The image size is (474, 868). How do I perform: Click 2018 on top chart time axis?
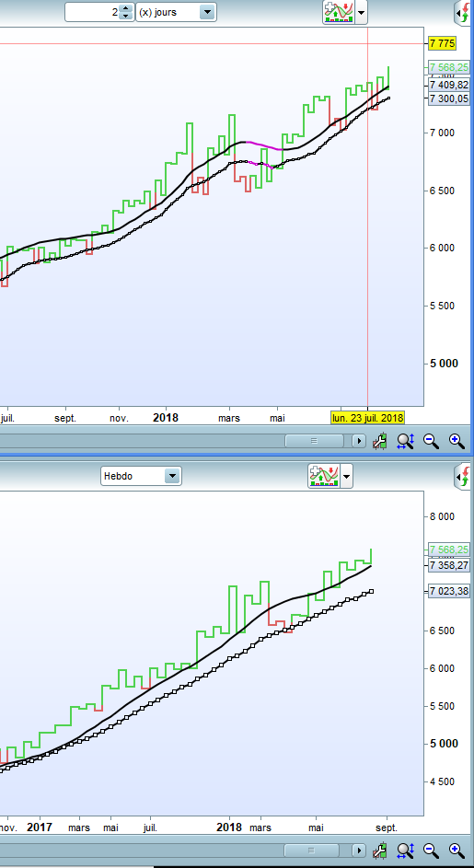(x=166, y=417)
